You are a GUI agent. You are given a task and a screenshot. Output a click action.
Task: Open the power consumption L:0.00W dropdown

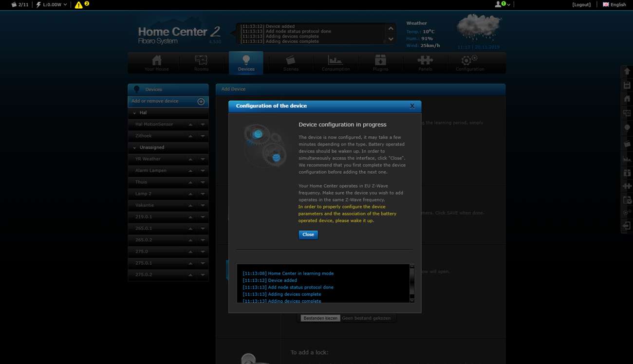pyautogui.click(x=51, y=5)
